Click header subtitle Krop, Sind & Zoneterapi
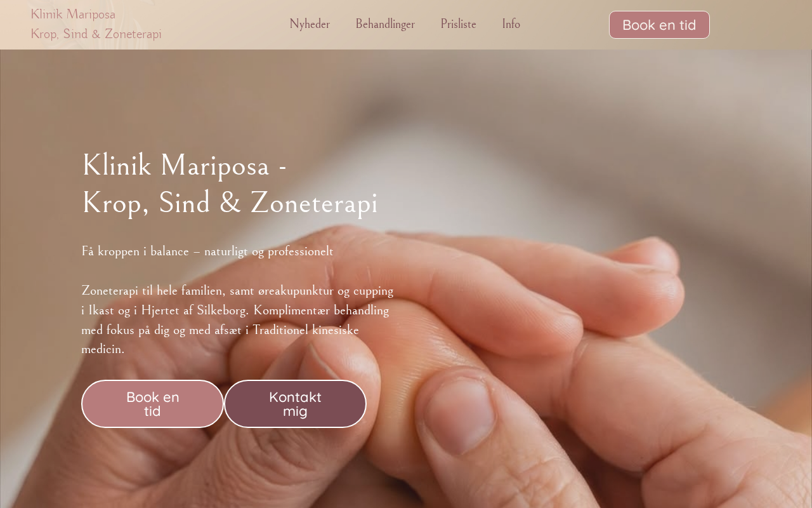The image size is (812, 508). [96, 34]
